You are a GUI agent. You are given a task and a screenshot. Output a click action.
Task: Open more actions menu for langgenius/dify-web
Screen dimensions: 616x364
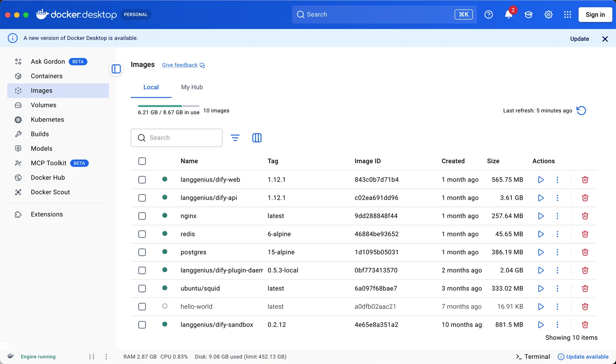(x=557, y=180)
